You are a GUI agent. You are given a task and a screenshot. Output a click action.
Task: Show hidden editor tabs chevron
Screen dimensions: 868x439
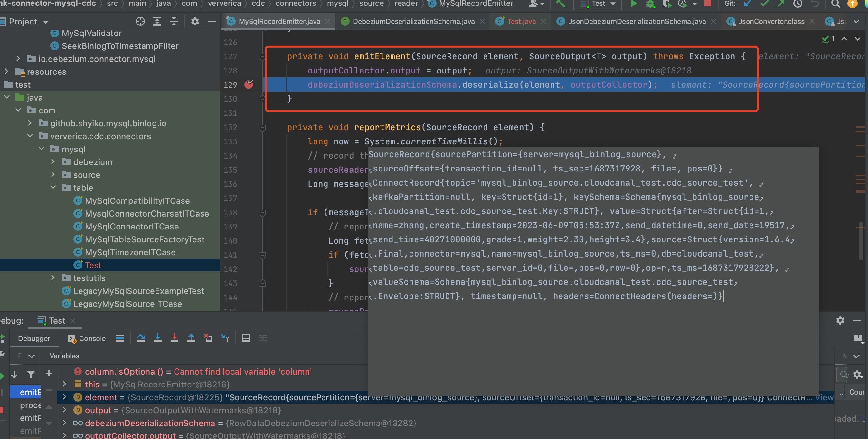tap(856, 21)
